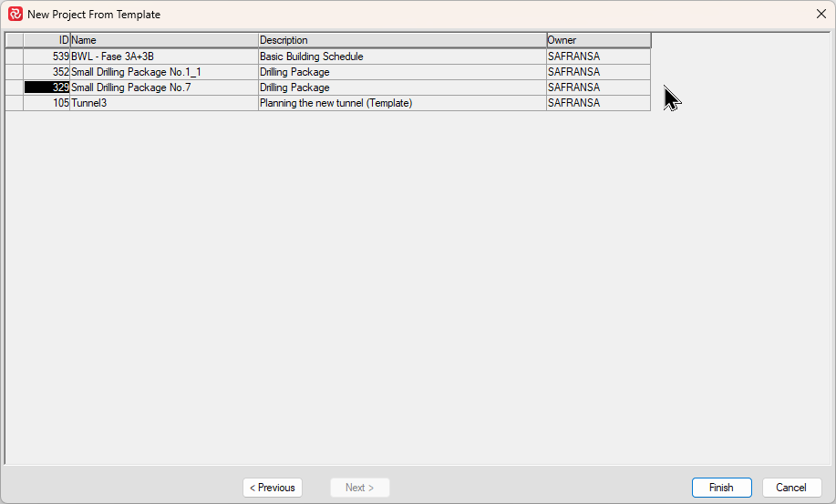Click ID cell 539
Viewport: 836px width, 504px height.
(47, 57)
